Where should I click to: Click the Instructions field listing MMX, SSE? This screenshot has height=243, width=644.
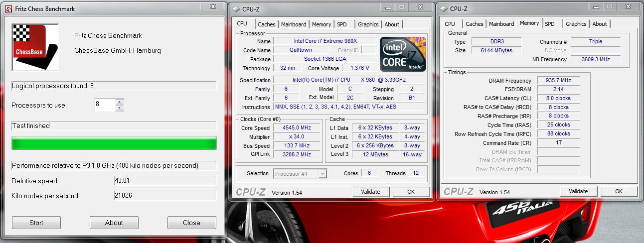point(349,107)
